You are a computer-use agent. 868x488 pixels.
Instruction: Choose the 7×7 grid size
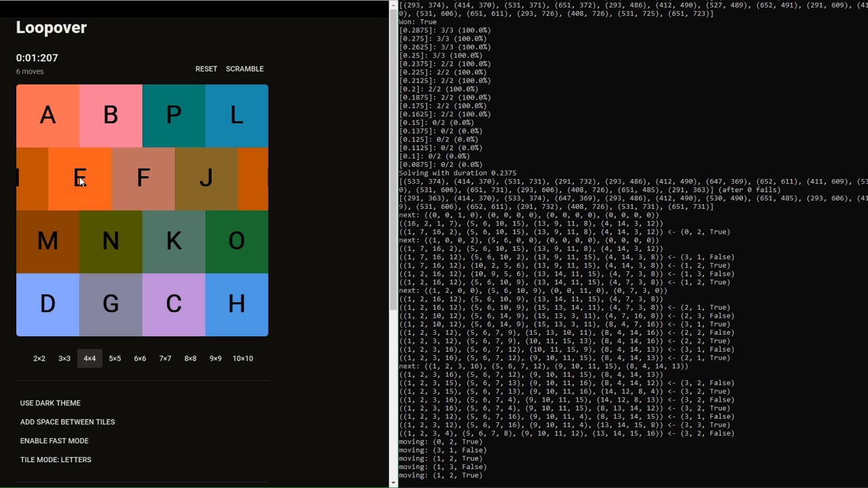pyautogui.click(x=165, y=359)
